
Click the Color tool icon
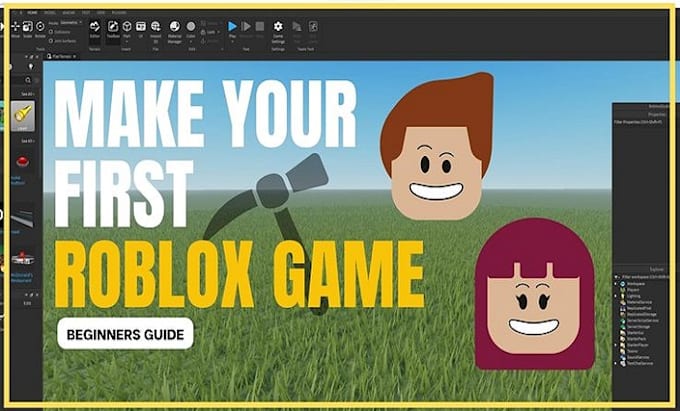(191, 26)
